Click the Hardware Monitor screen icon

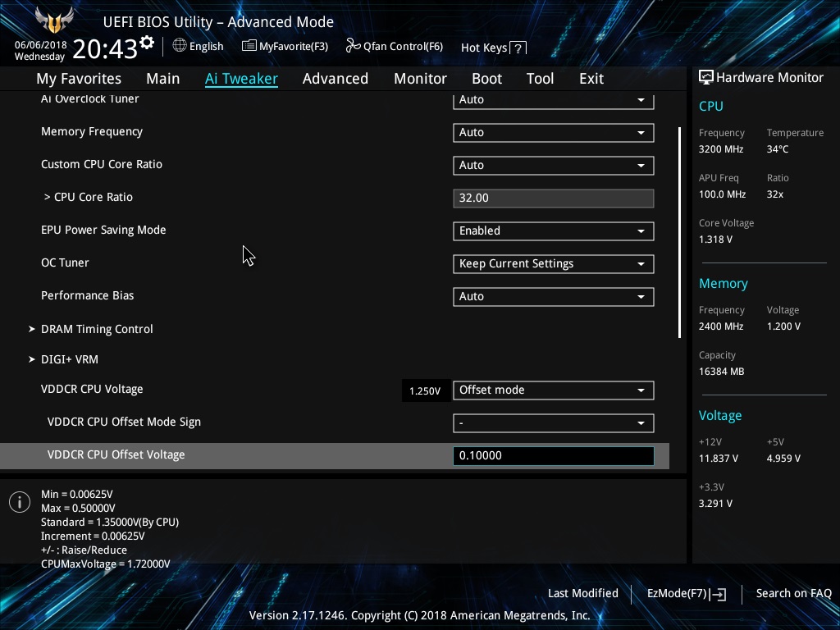(x=706, y=78)
